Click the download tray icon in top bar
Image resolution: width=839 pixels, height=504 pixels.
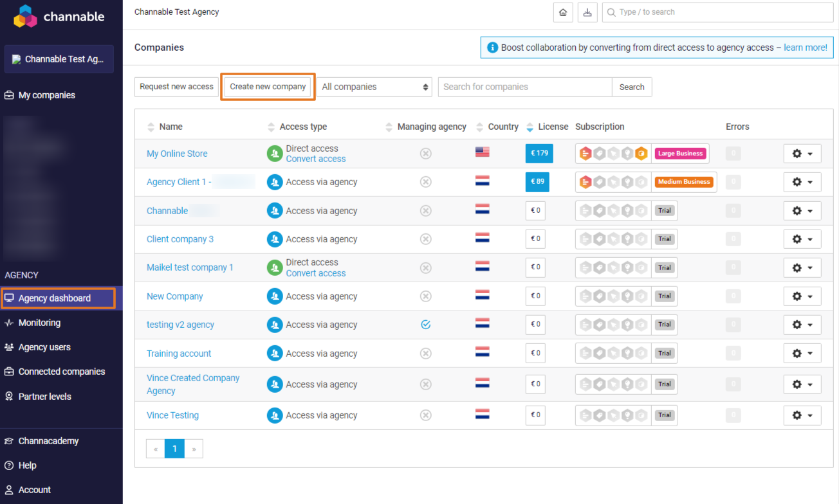tap(587, 12)
